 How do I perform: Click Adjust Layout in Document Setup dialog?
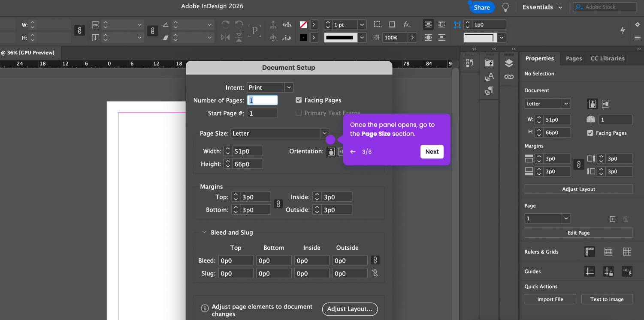[x=350, y=309]
